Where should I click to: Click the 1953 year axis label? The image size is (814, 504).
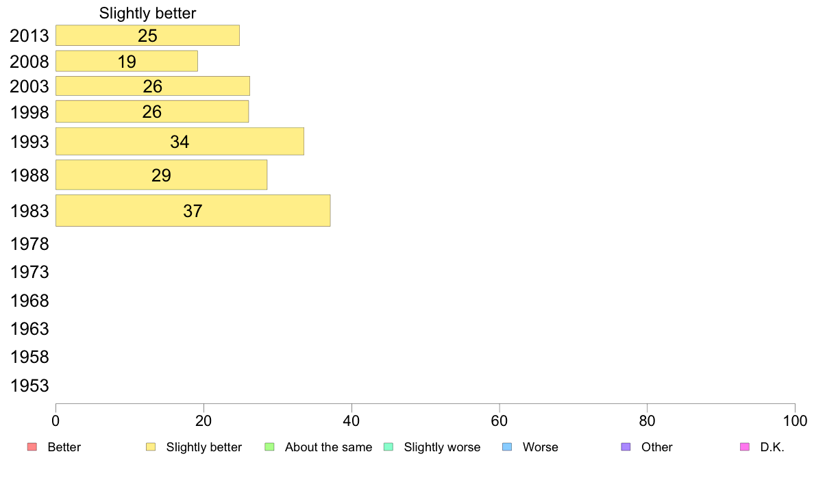click(x=29, y=386)
